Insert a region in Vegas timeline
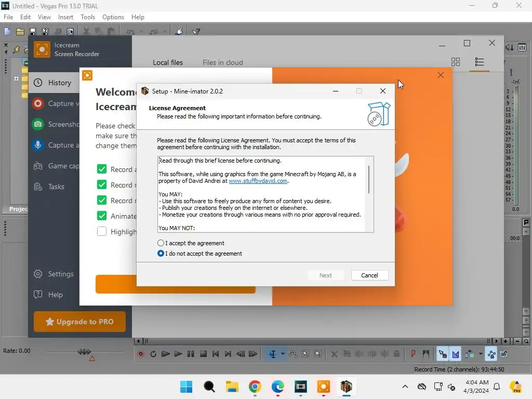Screen dimensions: 532x399 point(426,354)
